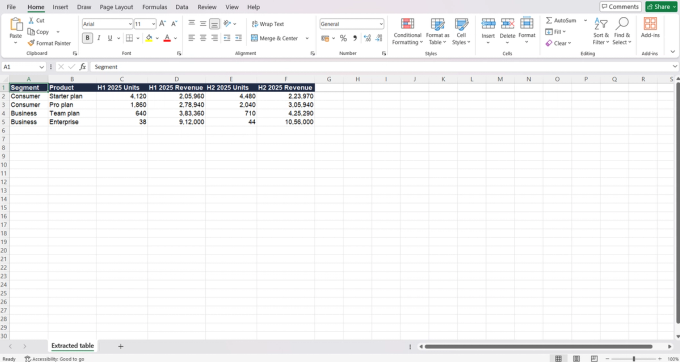Align text to the left
Screen dimensions: 680x362
(192, 38)
